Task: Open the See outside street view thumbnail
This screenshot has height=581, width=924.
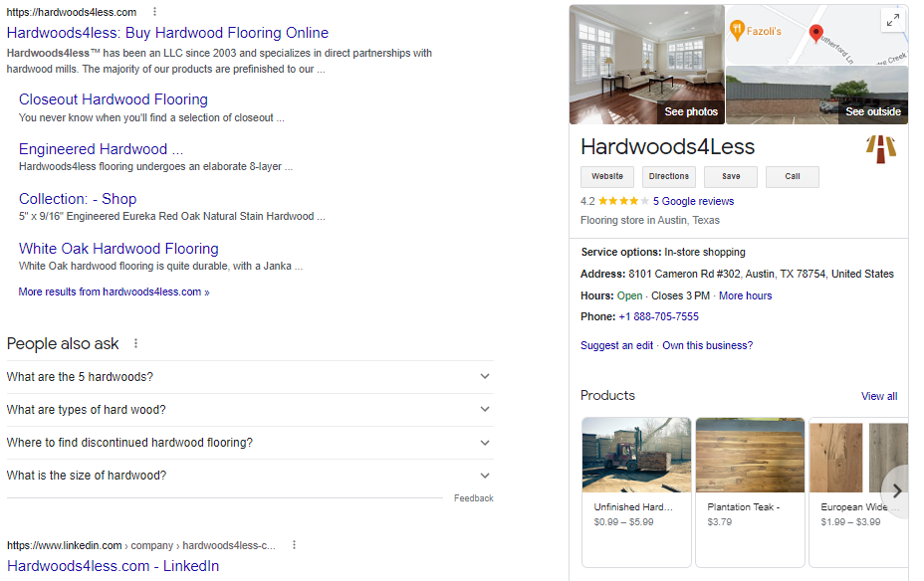Action: point(816,96)
